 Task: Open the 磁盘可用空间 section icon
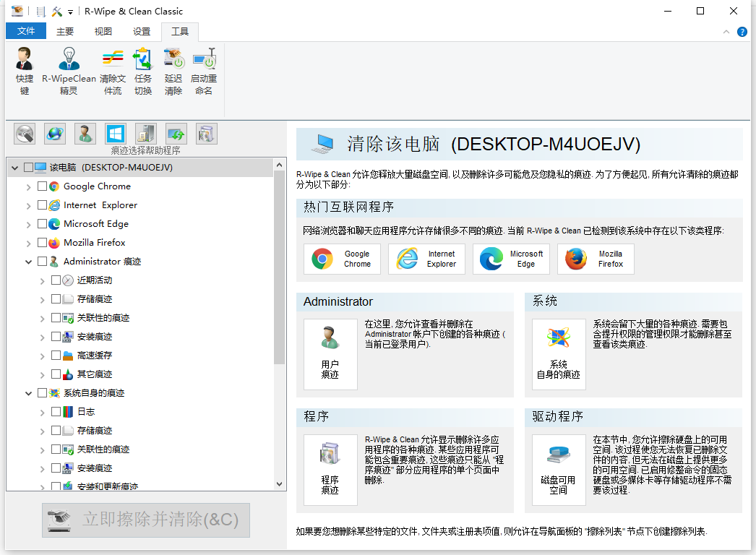point(558,469)
